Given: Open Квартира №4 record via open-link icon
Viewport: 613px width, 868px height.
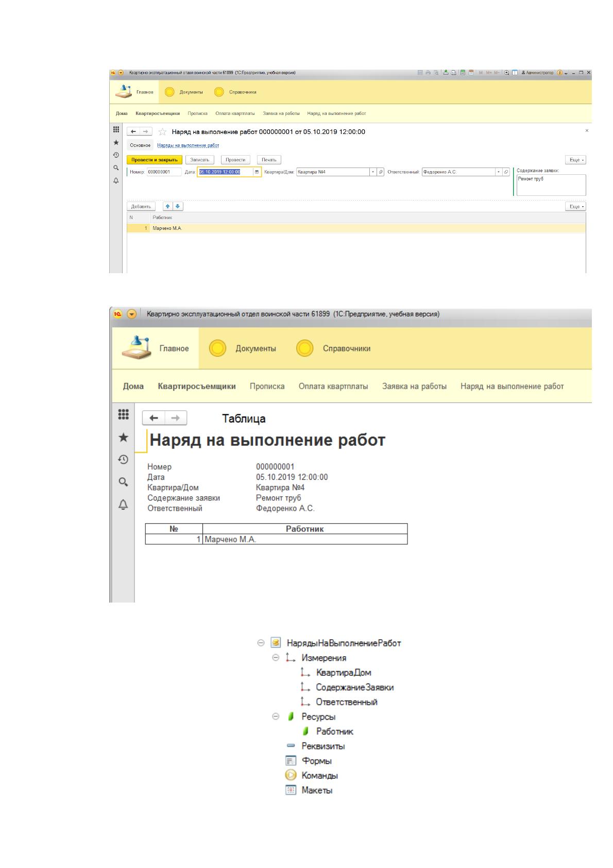Looking at the screenshot, I should pyautogui.click(x=381, y=172).
